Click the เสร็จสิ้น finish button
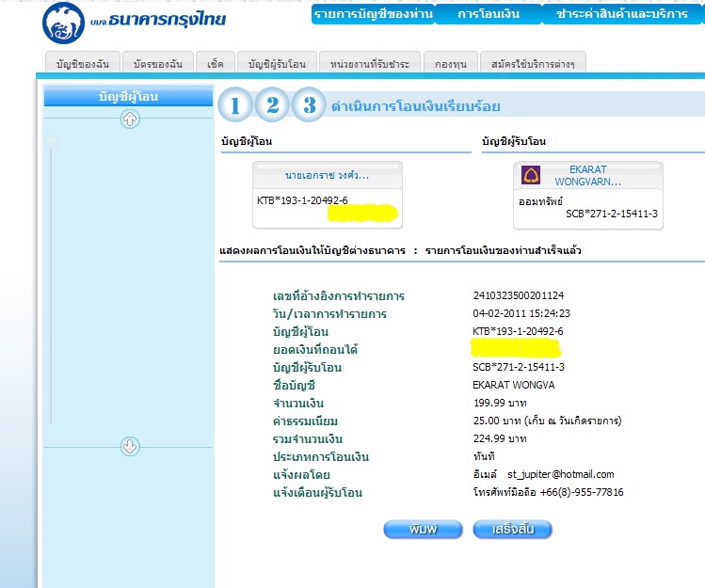 pyautogui.click(x=513, y=529)
